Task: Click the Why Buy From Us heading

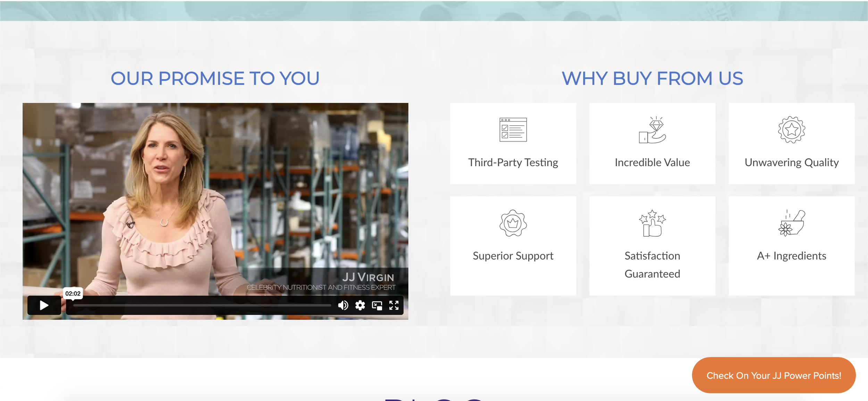Action: [x=652, y=78]
